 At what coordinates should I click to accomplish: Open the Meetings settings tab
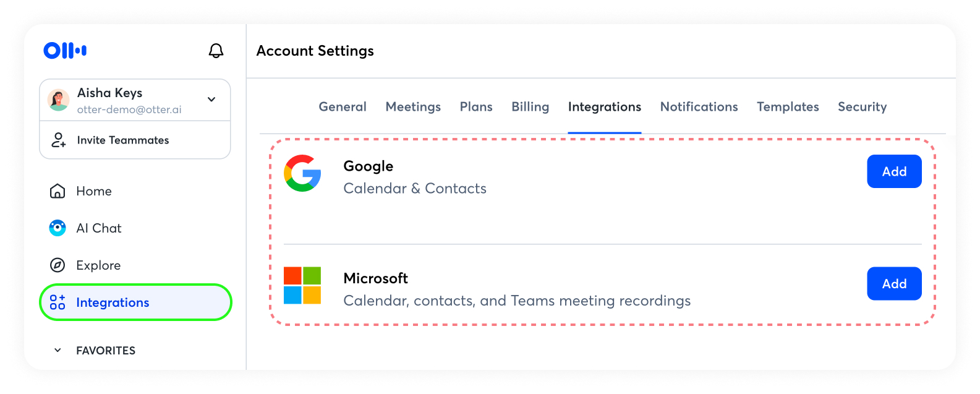coord(413,107)
